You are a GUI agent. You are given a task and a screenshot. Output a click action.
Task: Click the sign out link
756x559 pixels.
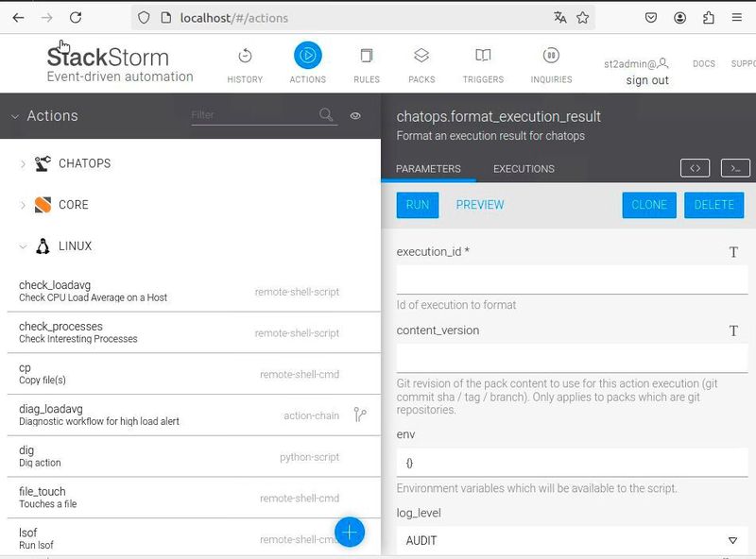(647, 80)
